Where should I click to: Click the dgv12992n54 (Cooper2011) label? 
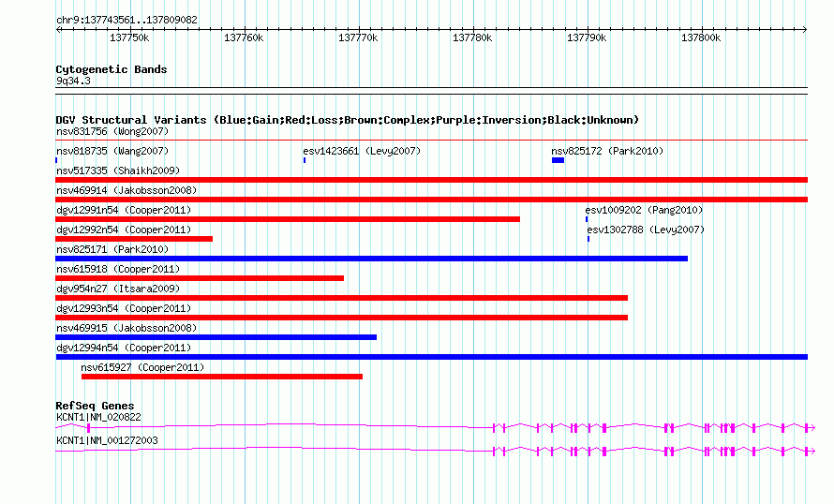124,230
